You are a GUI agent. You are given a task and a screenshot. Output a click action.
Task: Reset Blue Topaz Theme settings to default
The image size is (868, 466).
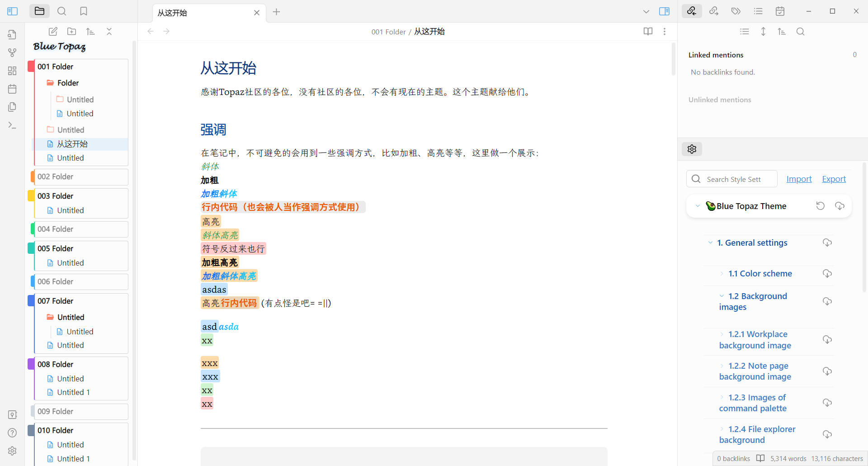click(x=820, y=206)
